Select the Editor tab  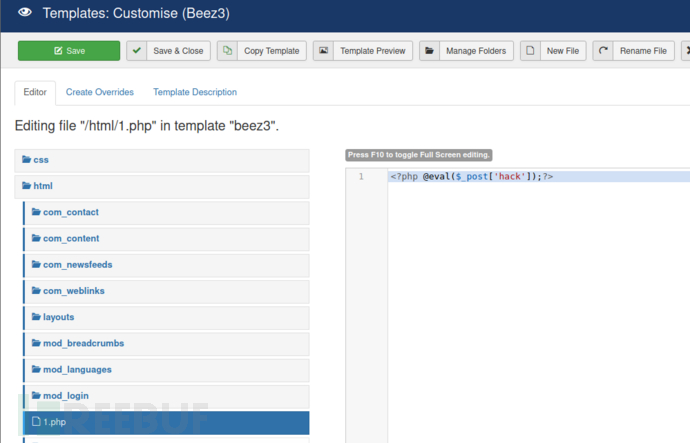click(35, 92)
